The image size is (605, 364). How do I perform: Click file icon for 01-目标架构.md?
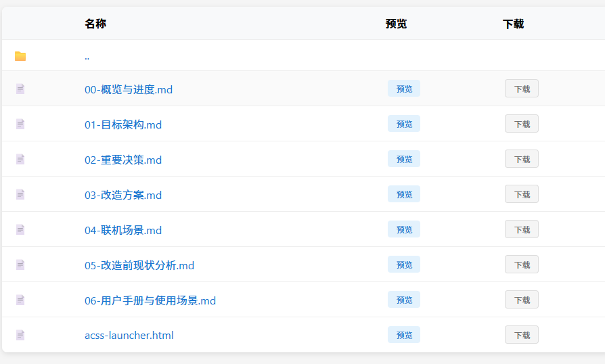point(20,124)
